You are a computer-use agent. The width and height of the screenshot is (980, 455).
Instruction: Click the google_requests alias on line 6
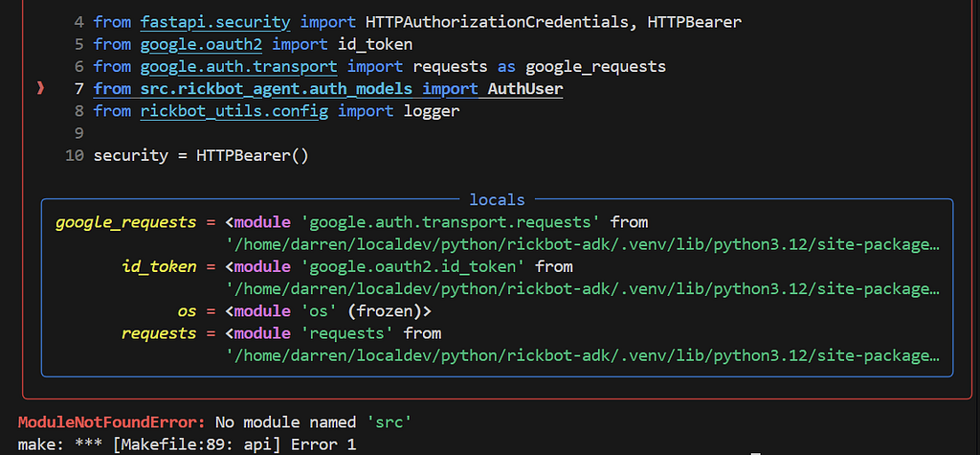point(595,67)
